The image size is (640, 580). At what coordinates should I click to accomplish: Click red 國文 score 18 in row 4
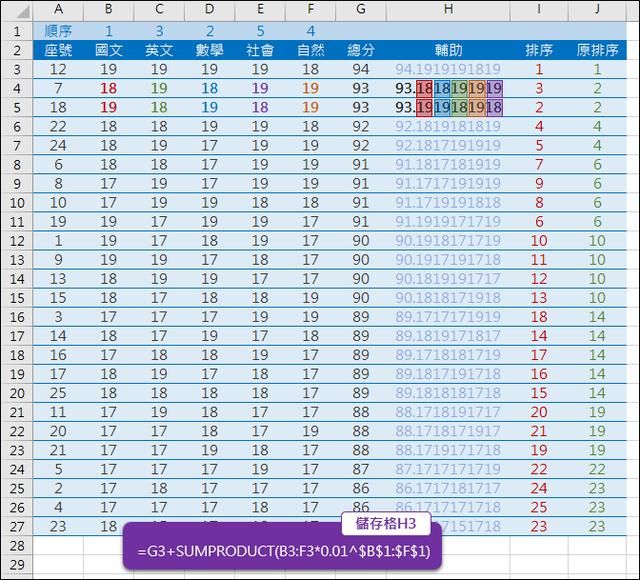point(109,88)
